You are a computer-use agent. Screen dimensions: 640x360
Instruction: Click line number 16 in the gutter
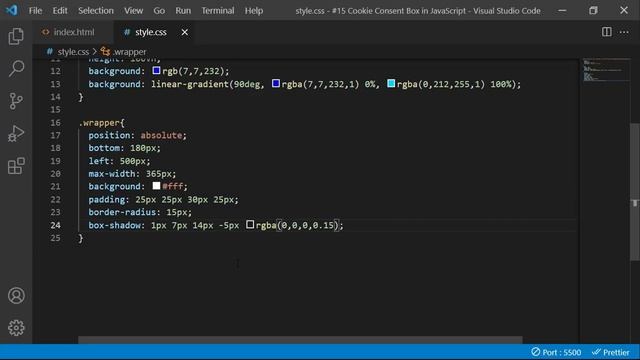click(x=56, y=122)
